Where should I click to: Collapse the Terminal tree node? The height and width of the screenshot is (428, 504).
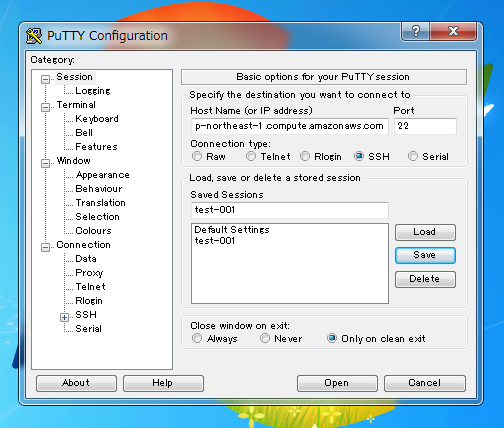coord(45,107)
